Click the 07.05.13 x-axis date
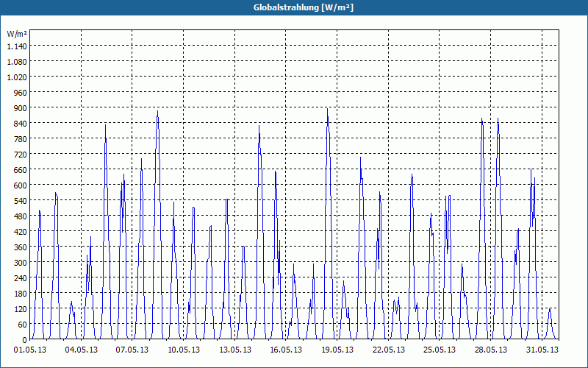 (x=132, y=350)
